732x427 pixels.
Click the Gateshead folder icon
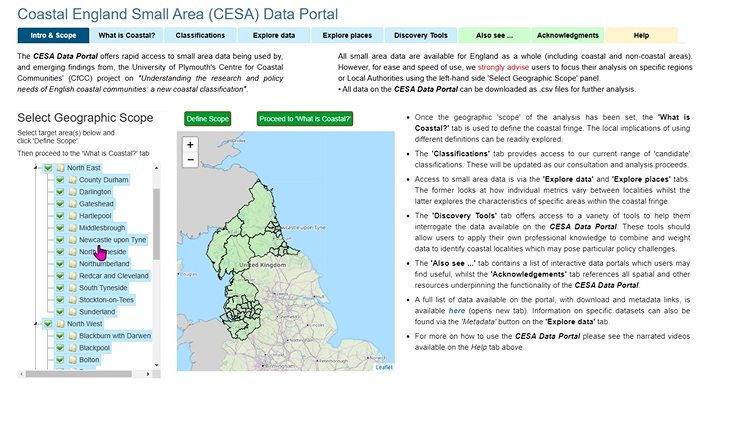(72, 204)
